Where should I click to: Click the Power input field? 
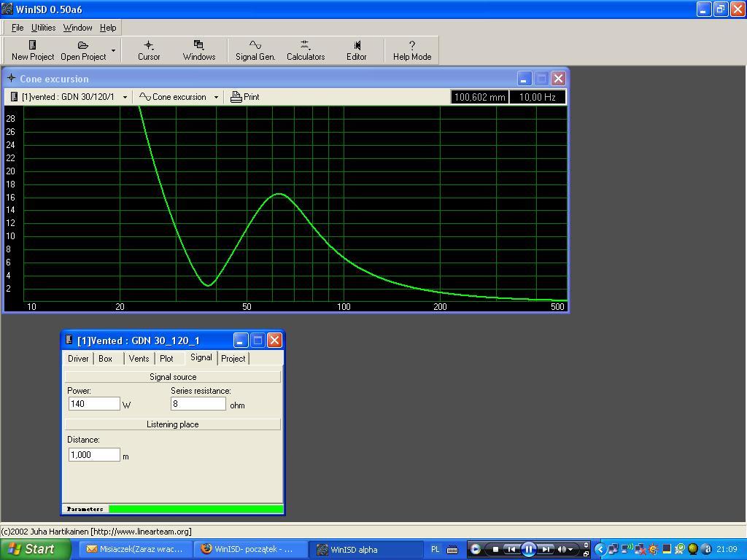point(93,404)
